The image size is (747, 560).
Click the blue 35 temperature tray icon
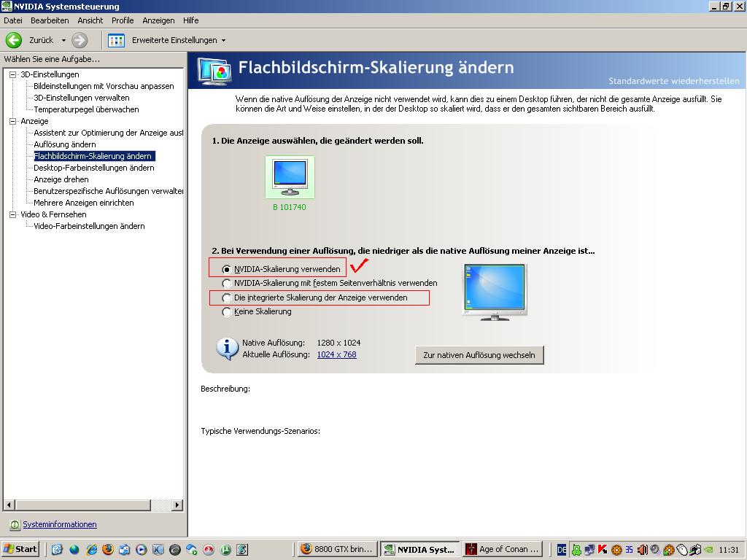630,550
